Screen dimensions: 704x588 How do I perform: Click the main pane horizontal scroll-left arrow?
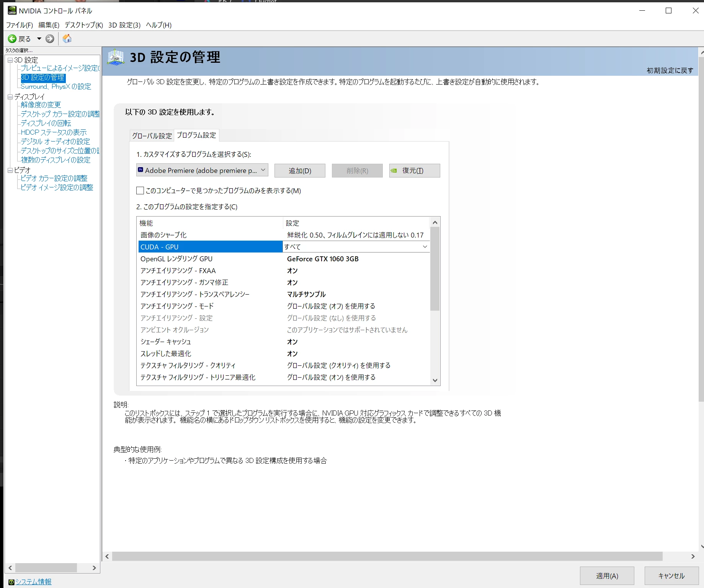pyautogui.click(x=107, y=556)
